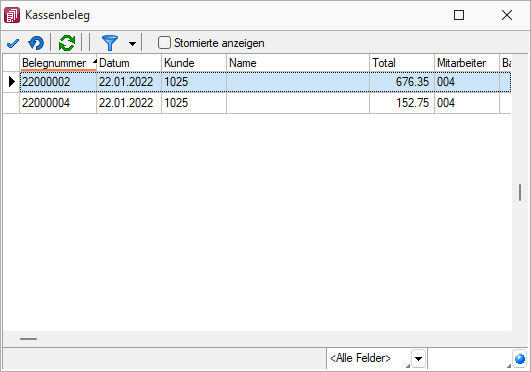Confirm selection with the blue checkmark icon
531x372 pixels.
(x=13, y=43)
